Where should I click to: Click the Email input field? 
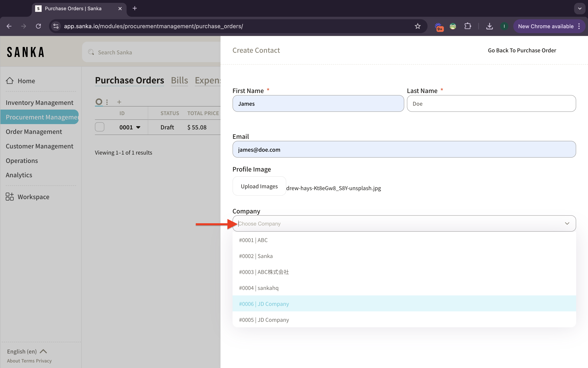(x=404, y=149)
